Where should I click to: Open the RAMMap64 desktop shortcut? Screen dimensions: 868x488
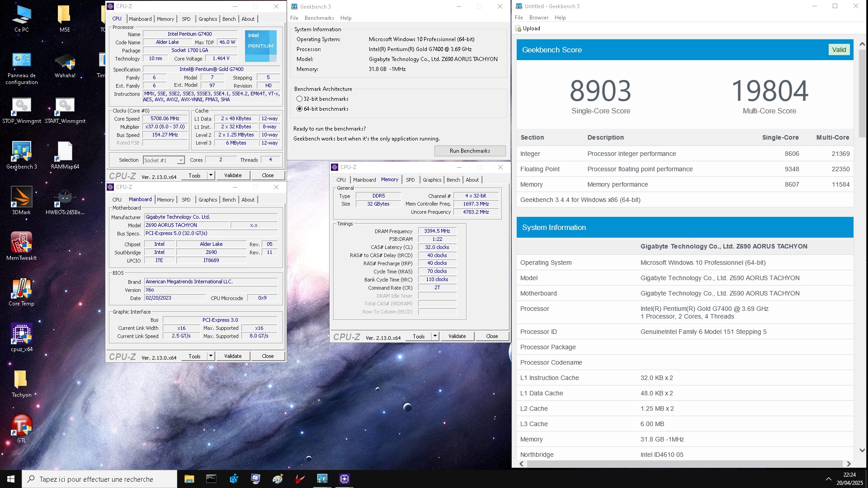pos(65,155)
